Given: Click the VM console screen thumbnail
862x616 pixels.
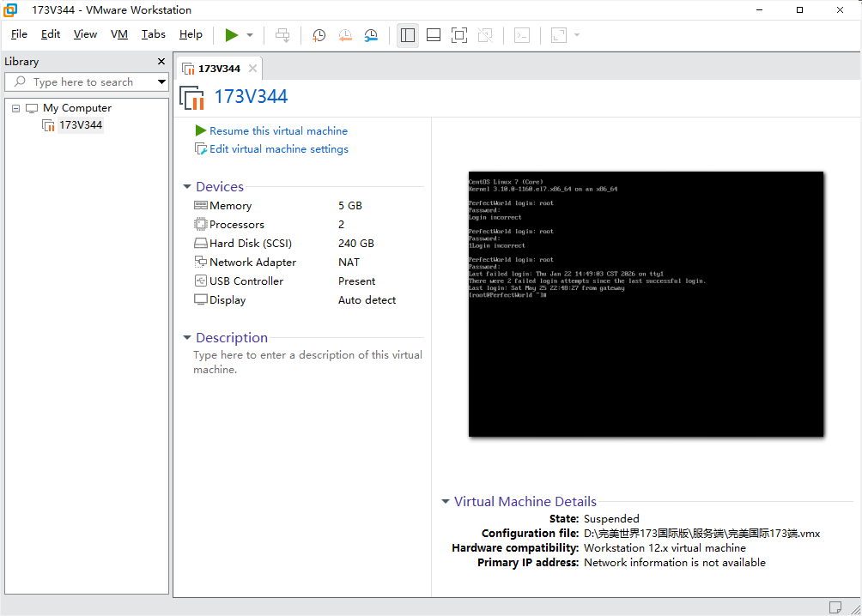Looking at the screenshot, I should coord(646,304).
